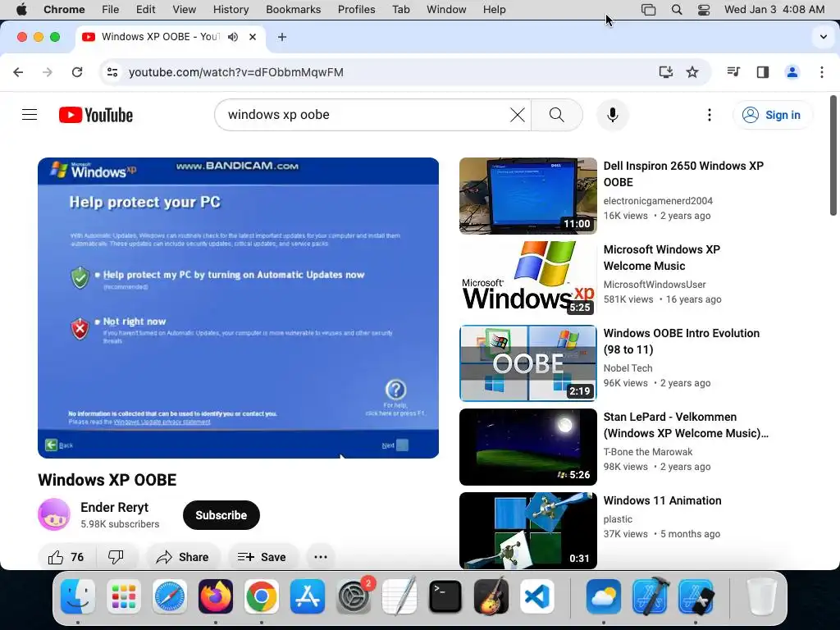Dislike the video with thumbs down
840x630 pixels.
[x=116, y=557]
